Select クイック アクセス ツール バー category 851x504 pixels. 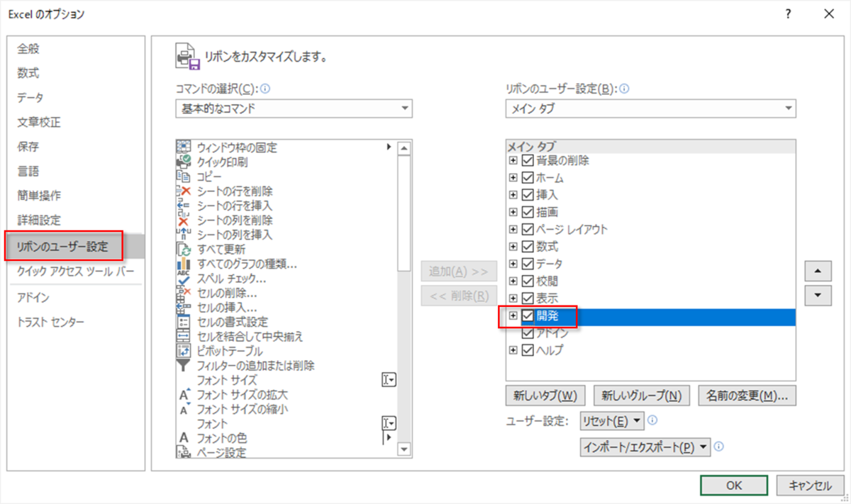click(76, 271)
